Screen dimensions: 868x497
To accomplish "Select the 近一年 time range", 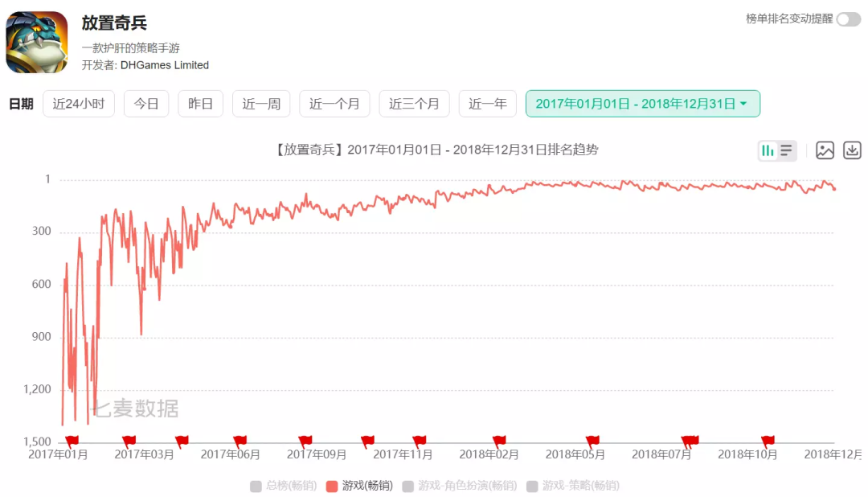I will (487, 103).
